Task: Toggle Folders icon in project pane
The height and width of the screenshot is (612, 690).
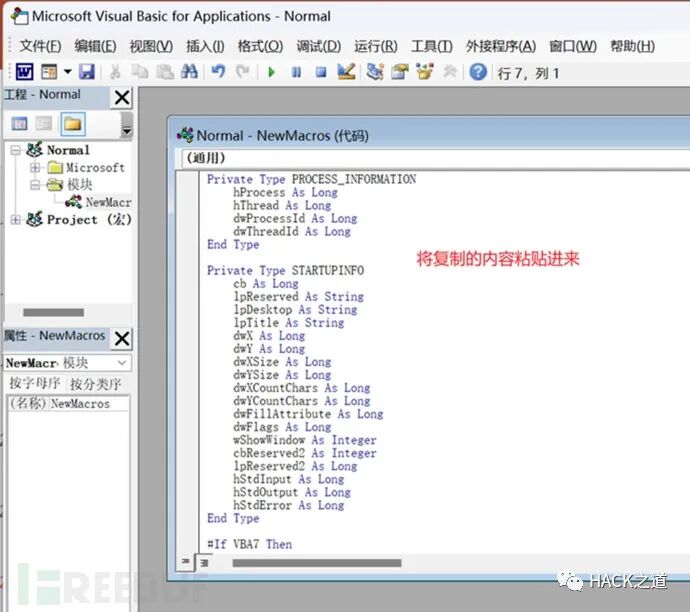Action: coord(73,124)
